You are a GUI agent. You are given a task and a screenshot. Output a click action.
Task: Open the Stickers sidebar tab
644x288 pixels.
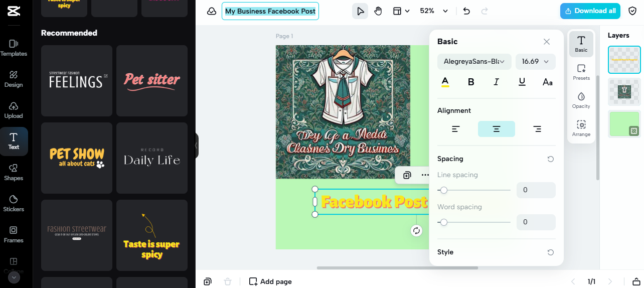pos(14,204)
